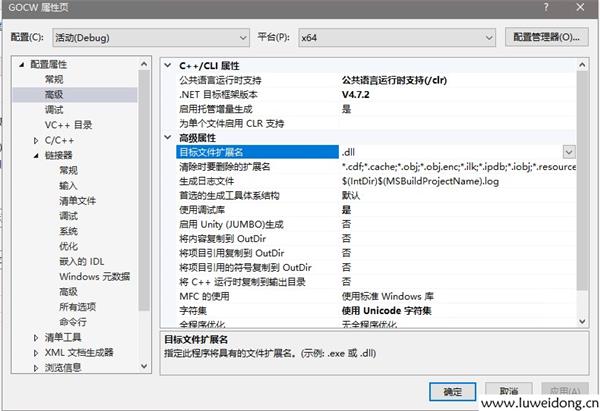Screen dimensions: 600x411
Task: Select 常规 under 配置属性
Action: (55, 79)
